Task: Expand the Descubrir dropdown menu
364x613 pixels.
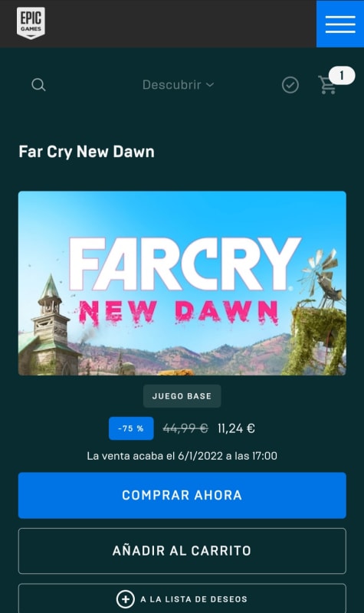Action: point(178,85)
